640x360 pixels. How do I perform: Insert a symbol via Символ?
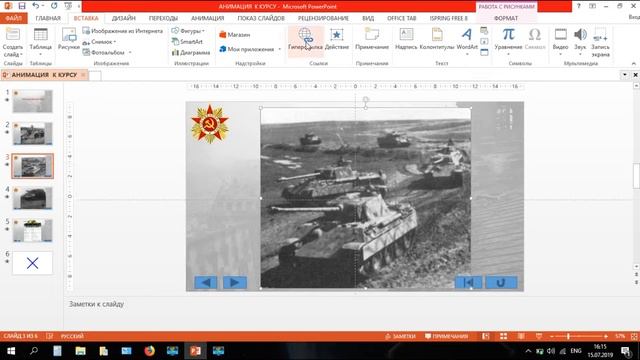(x=535, y=40)
